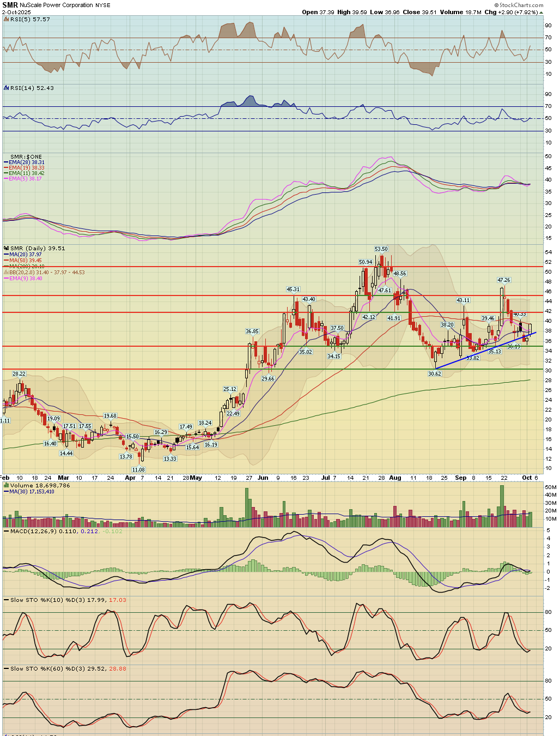
Task: Click the magenta EMA(9) legend entry
Action: tap(25, 279)
